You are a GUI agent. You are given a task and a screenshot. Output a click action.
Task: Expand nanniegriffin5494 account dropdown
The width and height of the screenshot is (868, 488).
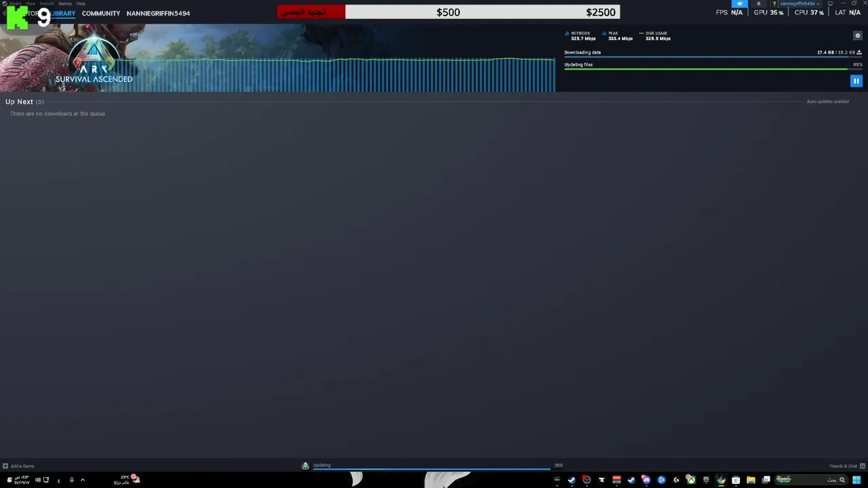pos(800,3)
